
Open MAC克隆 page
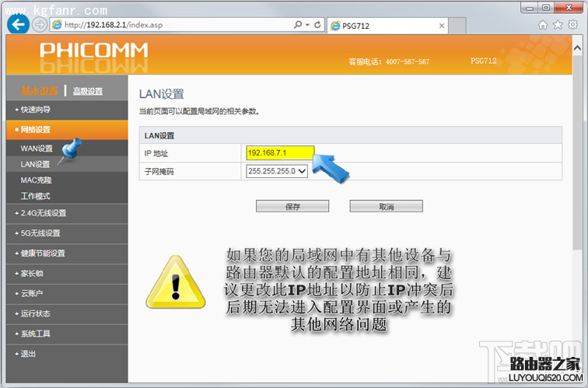pyautogui.click(x=36, y=180)
